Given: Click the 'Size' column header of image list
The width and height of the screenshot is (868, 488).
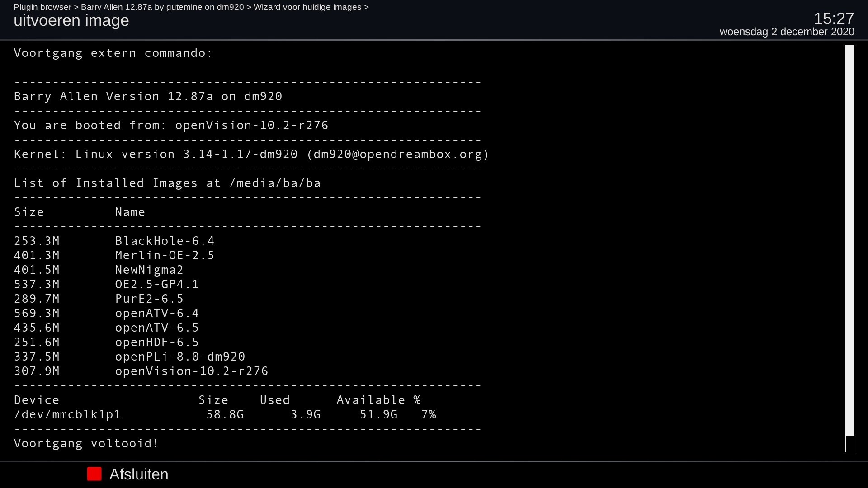Looking at the screenshot, I should coord(29,212).
